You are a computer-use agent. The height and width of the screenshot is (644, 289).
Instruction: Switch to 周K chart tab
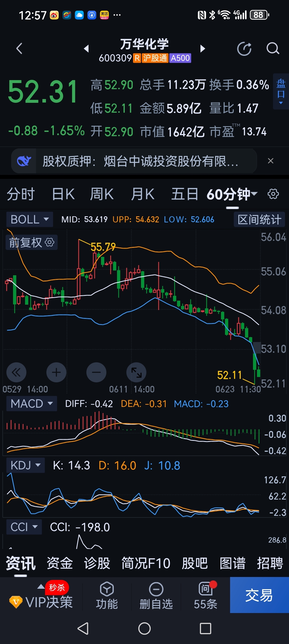pos(102,194)
